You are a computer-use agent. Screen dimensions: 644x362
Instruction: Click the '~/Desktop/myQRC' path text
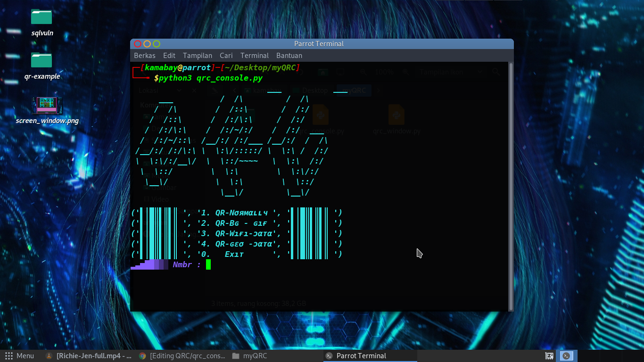[x=260, y=67]
